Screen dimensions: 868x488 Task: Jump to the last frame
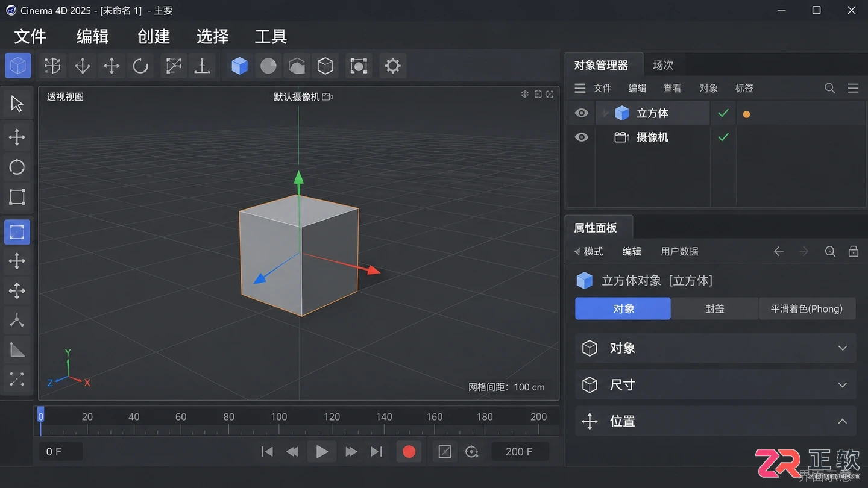[376, 452]
